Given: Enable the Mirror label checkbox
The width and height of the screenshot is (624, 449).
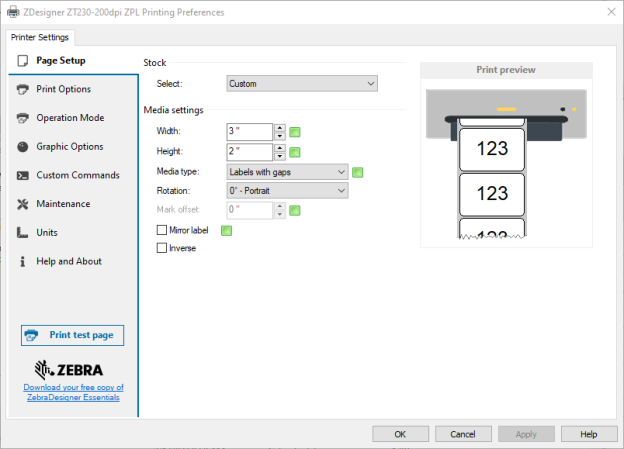Looking at the screenshot, I should point(162,230).
